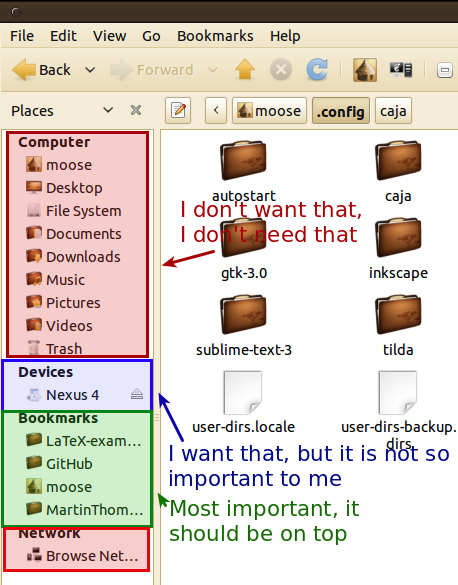Show earlier path segments with left chevron

[x=216, y=110]
